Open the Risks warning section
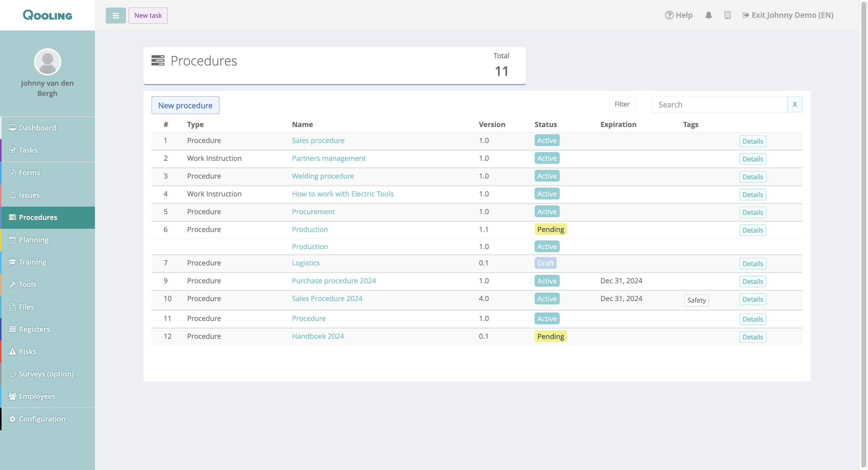This screenshot has width=868, height=470. [27, 351]
